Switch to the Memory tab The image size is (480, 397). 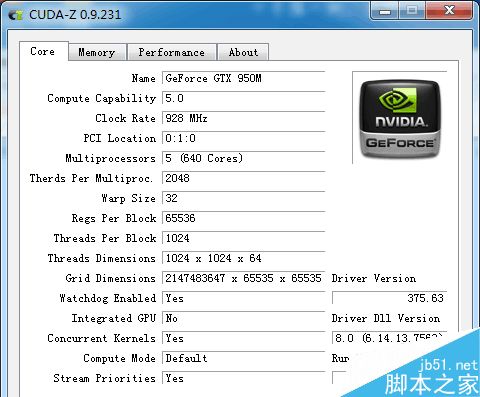[x=97, y=52]
